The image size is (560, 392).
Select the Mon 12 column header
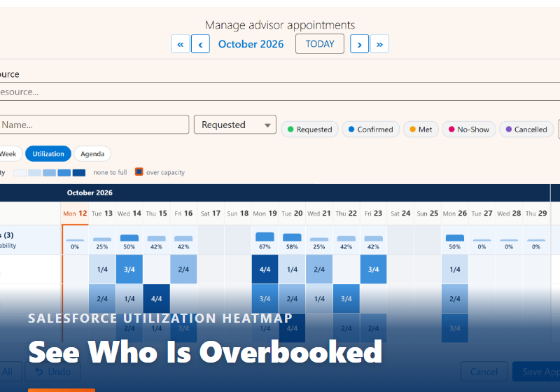click(x=75, y=213)
